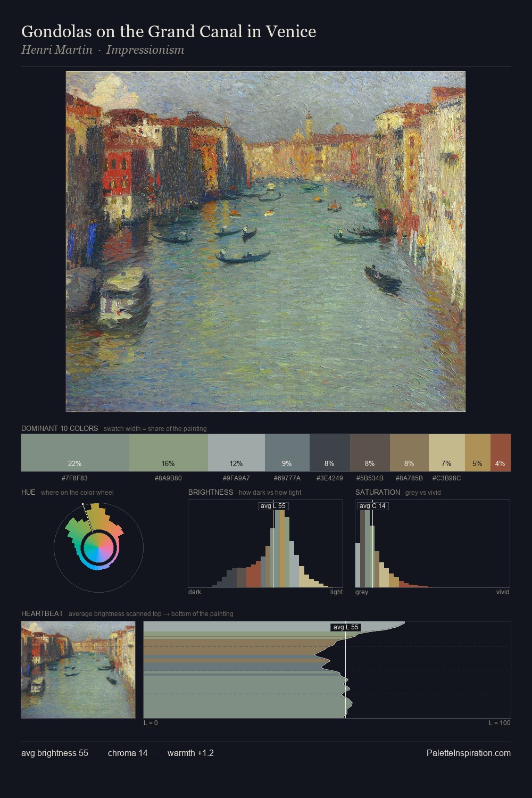This screenshot has height=798, width=532.
Task: Click the 'BRIGHTNESS' section heading
Action: coord(211,492)
